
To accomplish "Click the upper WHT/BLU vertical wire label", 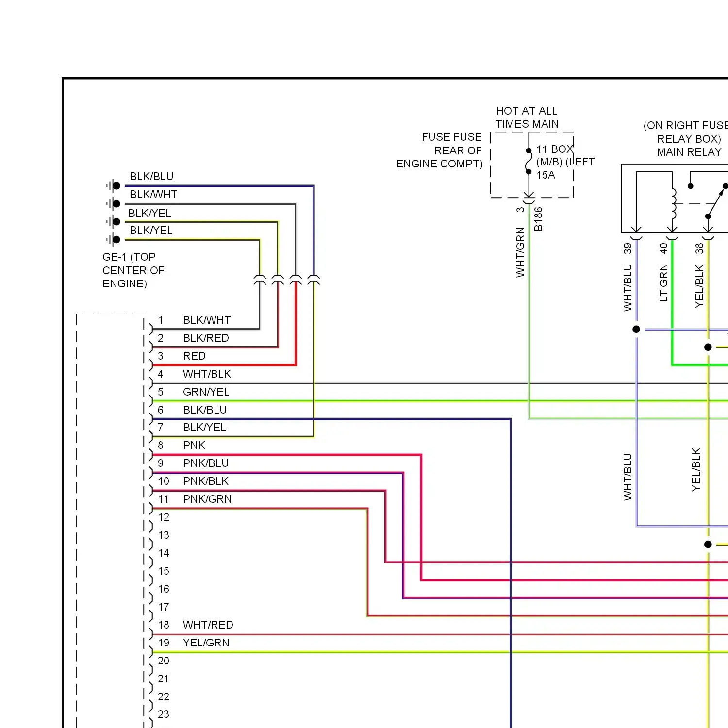I will coord(628,287).
